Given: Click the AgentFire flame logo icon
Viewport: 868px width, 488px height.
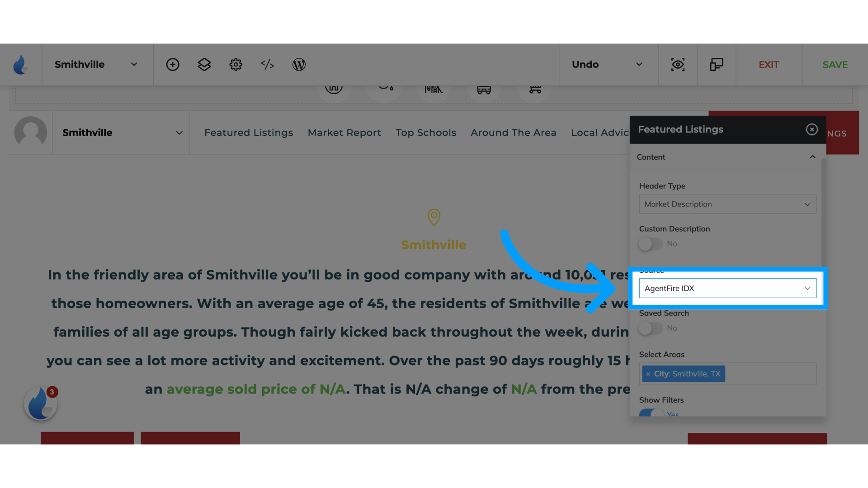Looking at the screenshot, I should pos(20,64).
